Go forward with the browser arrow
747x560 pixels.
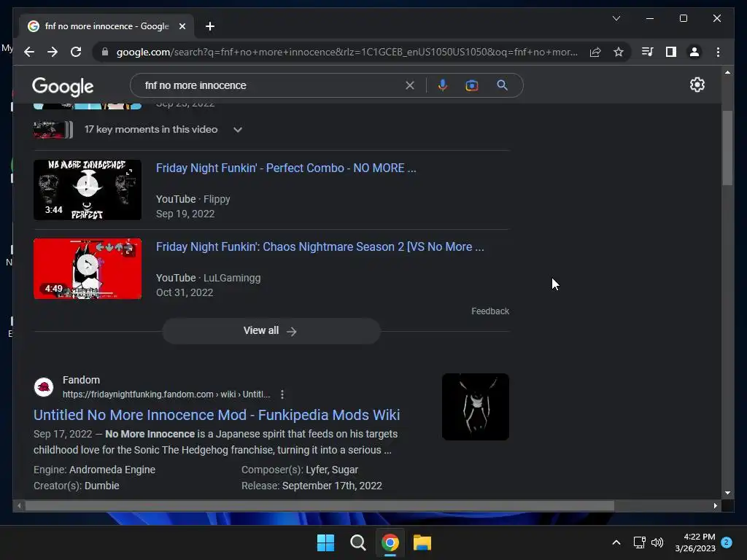click(53, 52)
